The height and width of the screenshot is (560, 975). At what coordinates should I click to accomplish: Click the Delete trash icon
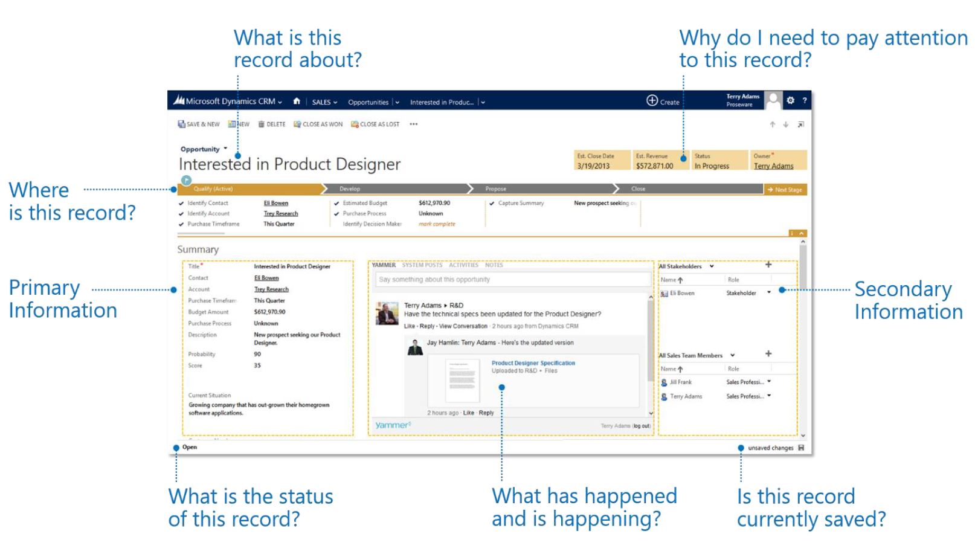click(x=262, y=124)
